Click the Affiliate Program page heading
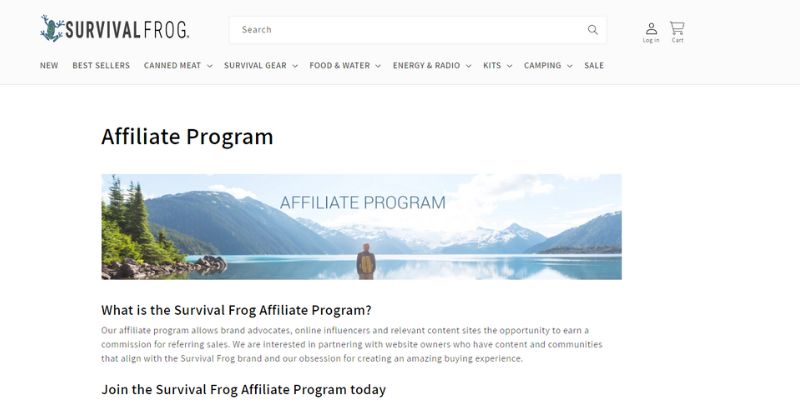This screenshot has width=800, height=400. [x=187, y=137]
